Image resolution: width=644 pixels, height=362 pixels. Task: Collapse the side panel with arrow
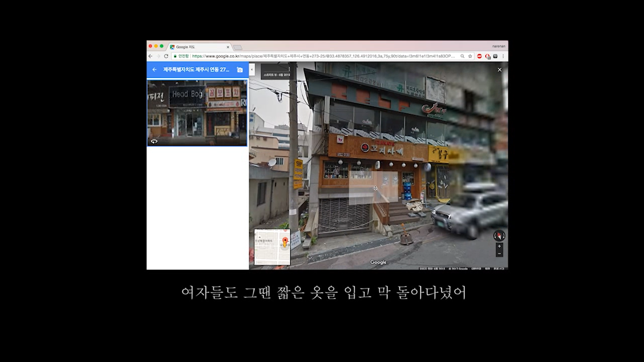[252, 70]
